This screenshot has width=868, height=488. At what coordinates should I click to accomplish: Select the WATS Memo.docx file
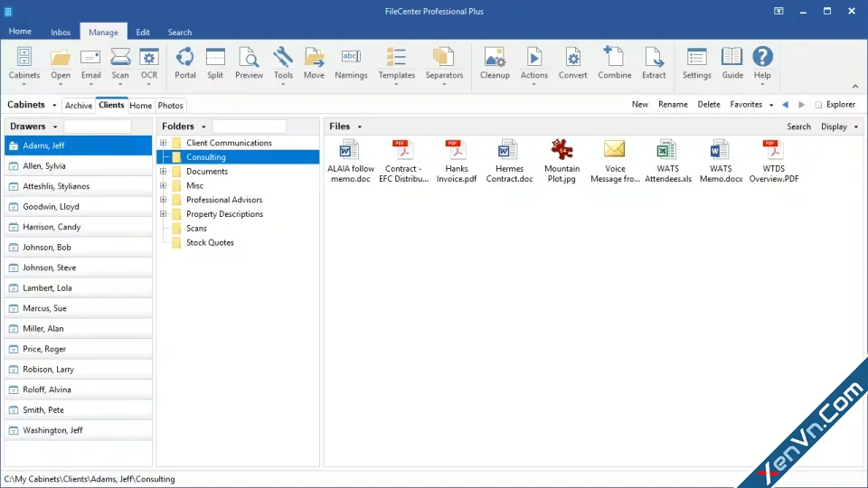tap(721, 161)
